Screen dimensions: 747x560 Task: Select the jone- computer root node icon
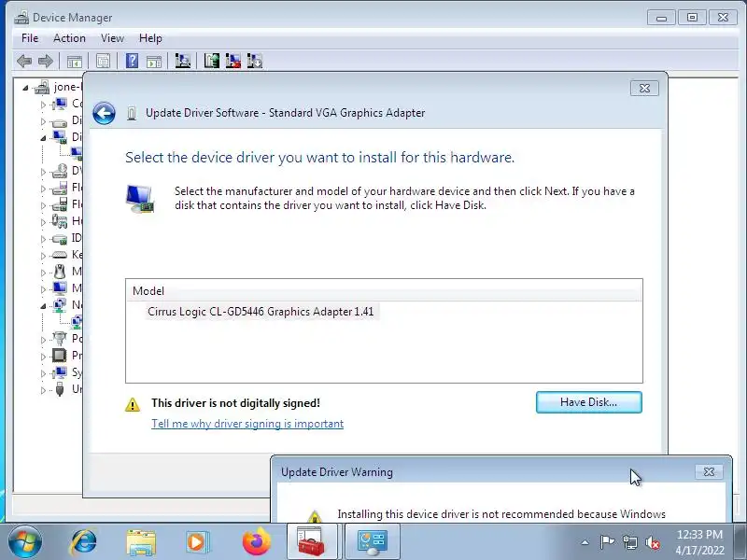click(x=42, y=87)
